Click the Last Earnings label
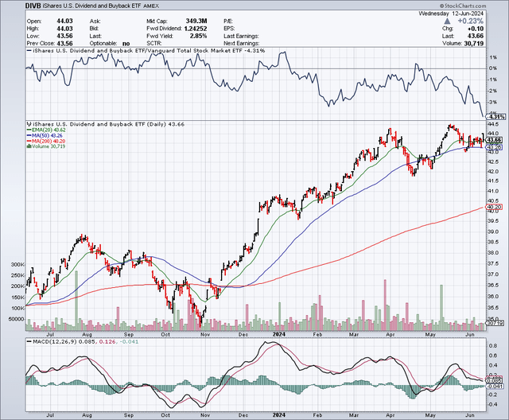This screenshot has width=509, height=420. tap(241, 36)
